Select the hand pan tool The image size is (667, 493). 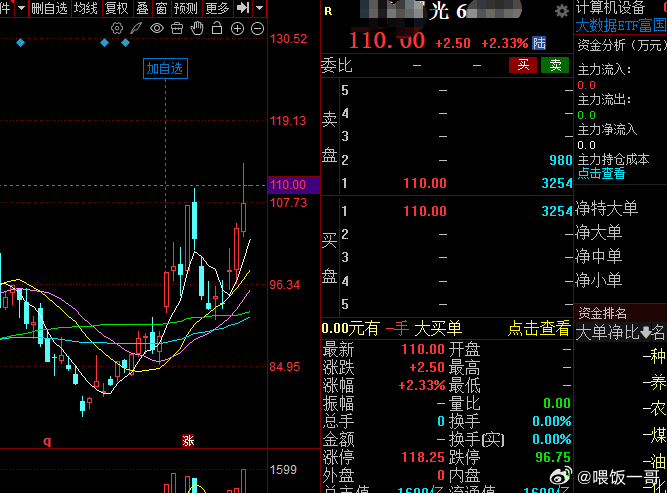pyautogui.click(x=197, y=28)
